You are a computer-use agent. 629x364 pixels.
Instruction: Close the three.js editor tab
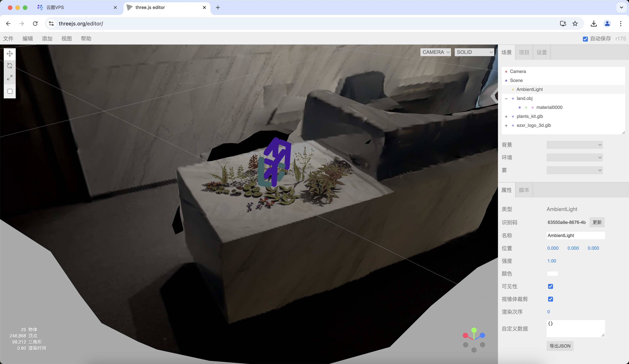(204, 7)
